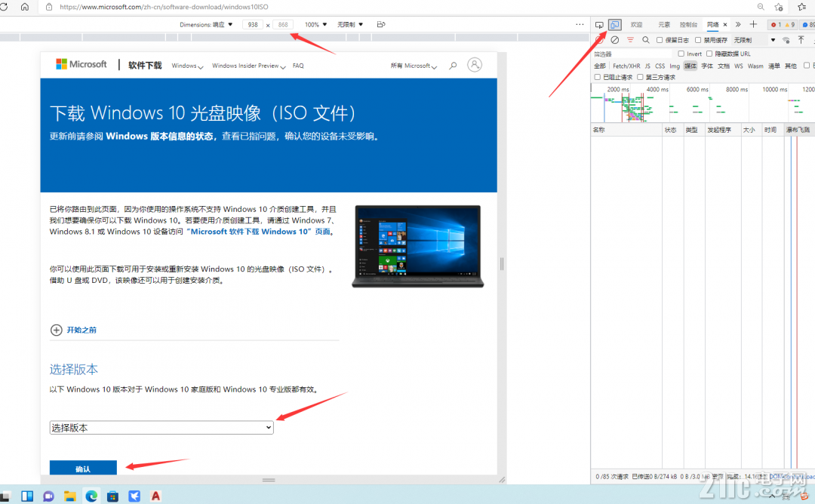Check the 隐藏数据 URL checkbox
This screenshot has height=504, width=815.
709,54
